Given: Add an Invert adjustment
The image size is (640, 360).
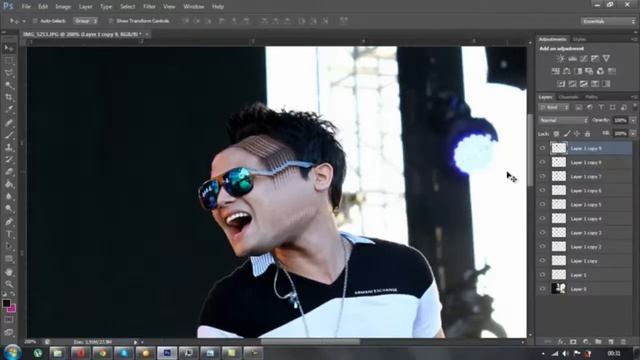Looking at the screenshot, I should tap(561, 84).
